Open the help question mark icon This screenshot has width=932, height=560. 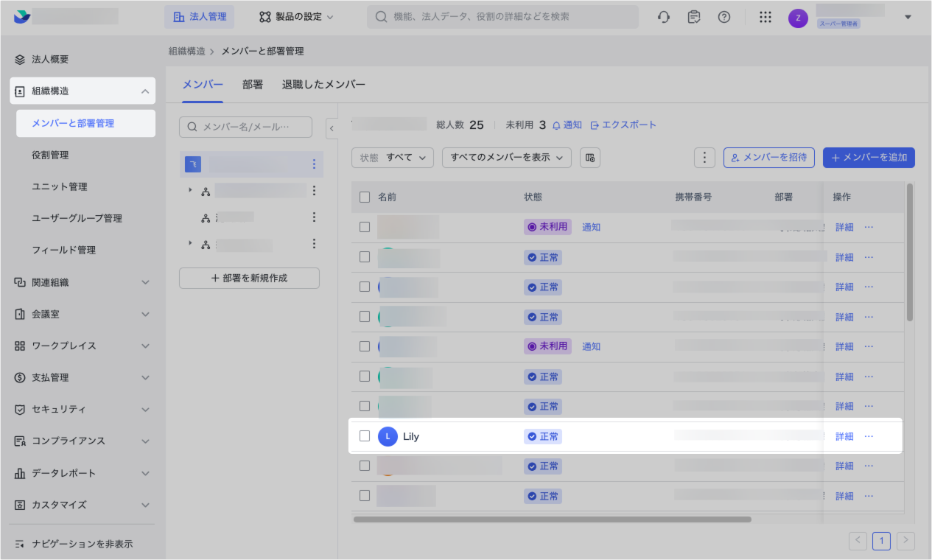click(x=724, y=17)
